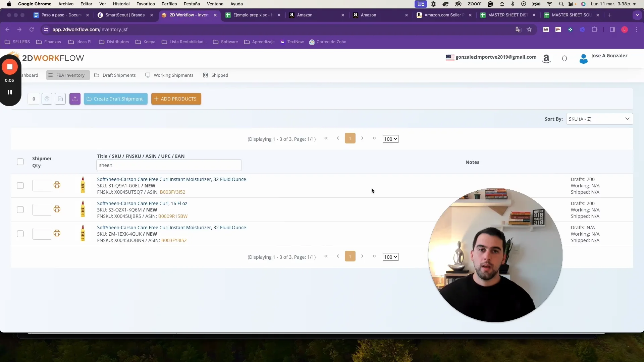Go to the Shipped tab
Screen dimensions: 644x362
tap(216, 75)
